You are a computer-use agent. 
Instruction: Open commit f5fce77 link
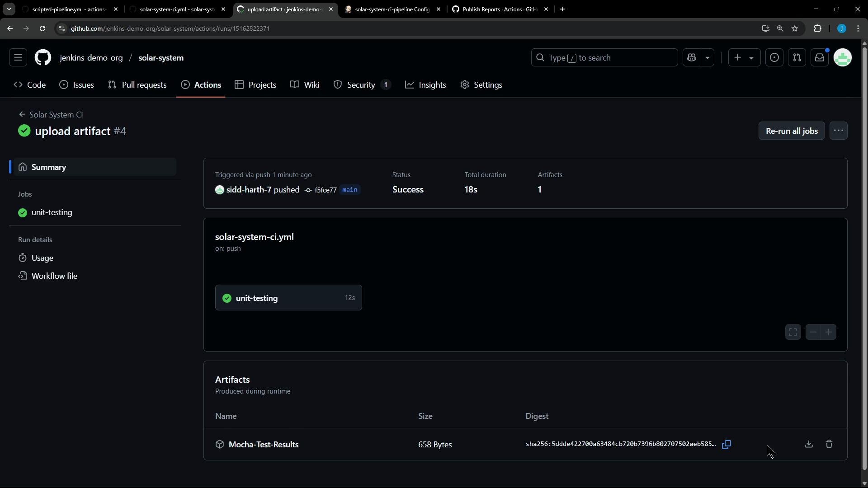[x=325, y=190]
